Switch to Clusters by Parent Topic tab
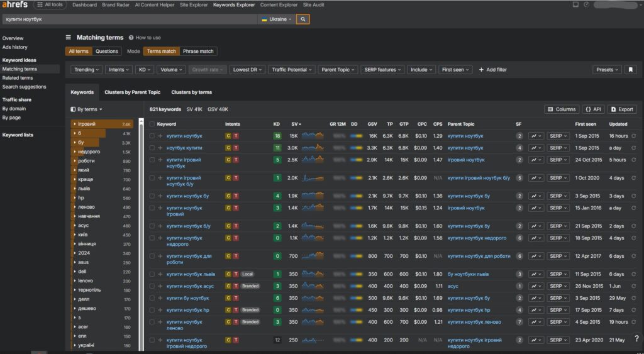Screen dimensions: 644x354 [x=132, y=92]
